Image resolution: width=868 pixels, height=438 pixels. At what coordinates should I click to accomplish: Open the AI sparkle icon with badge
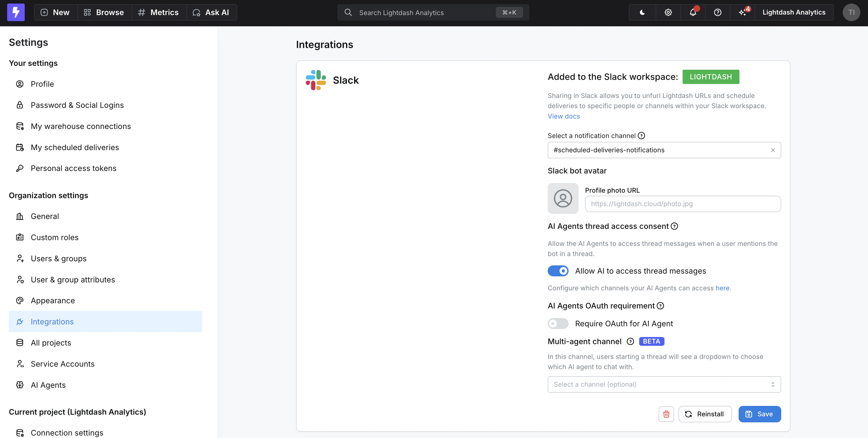(x=742, y=12)
